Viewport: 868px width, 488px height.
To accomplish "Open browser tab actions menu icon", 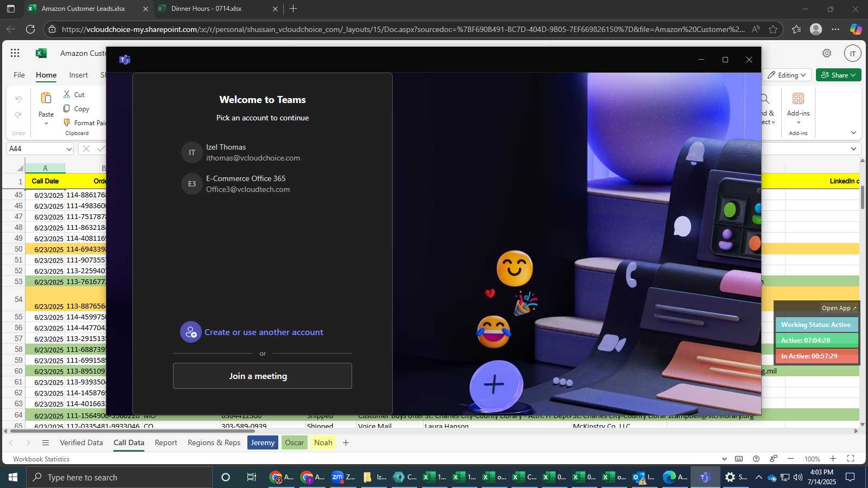I will [x=11, y=9].
